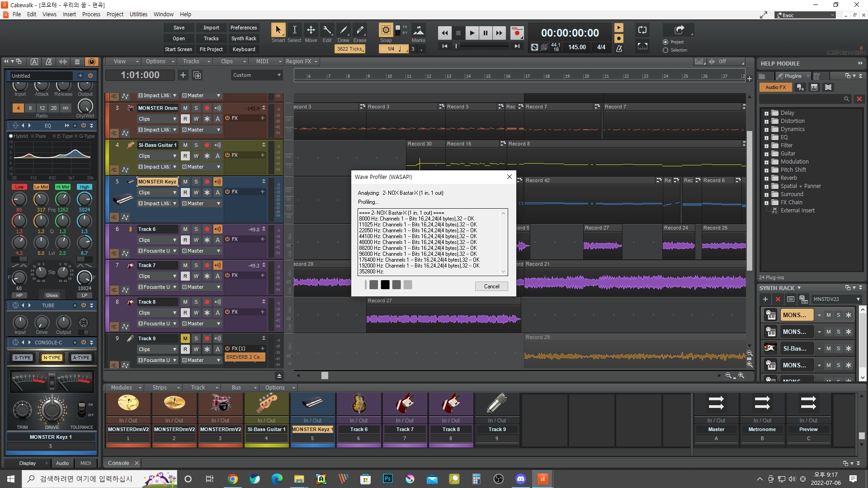Screen dimensions: 868x488
Task: Open Clips dropdown on Track 6
Action: [x=157, y=240]
